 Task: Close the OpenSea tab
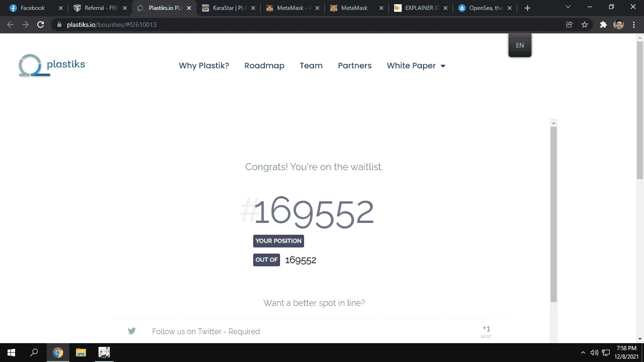(509, 8)
